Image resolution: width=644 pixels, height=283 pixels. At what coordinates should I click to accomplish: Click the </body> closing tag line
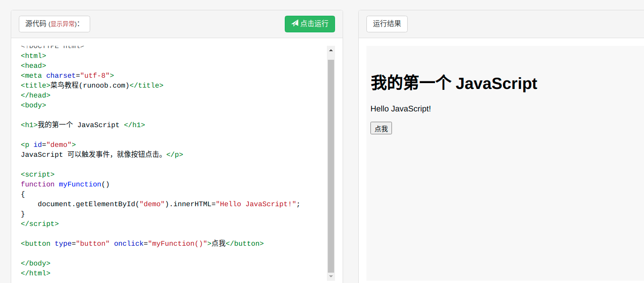coord(35,263)
